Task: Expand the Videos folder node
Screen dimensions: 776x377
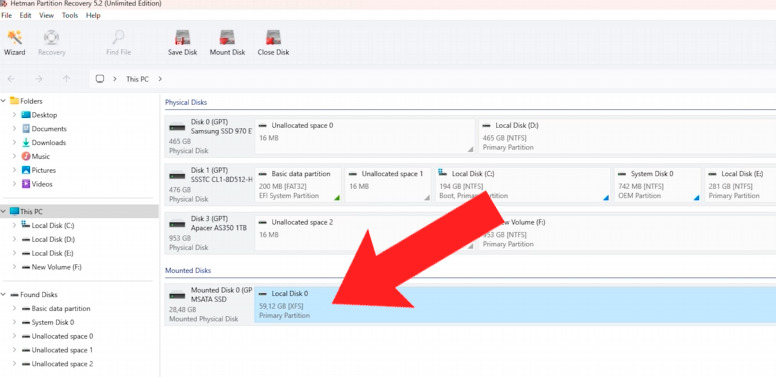Action: [14, 184]
